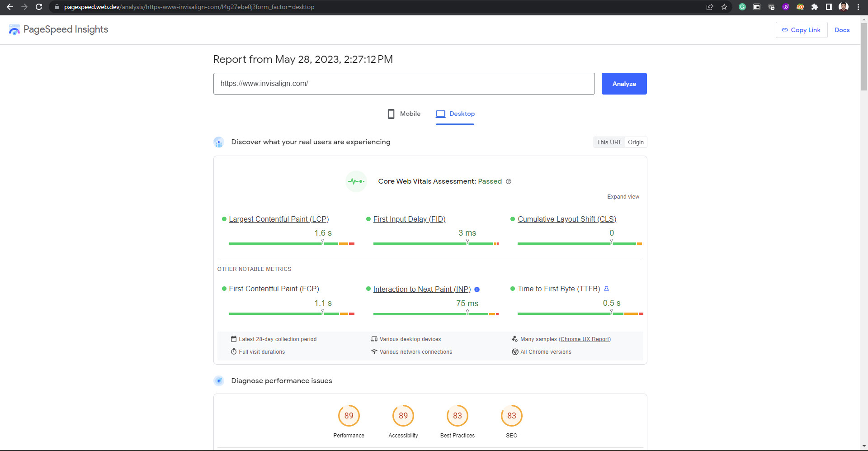Screen dimensions: 868x451
Task: Click the devices icon by Various desktop devices
Action: [x=374, y=339]
